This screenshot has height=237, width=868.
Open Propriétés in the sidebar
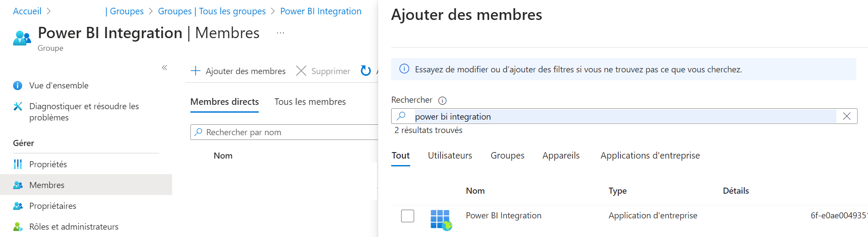[48, 164]
